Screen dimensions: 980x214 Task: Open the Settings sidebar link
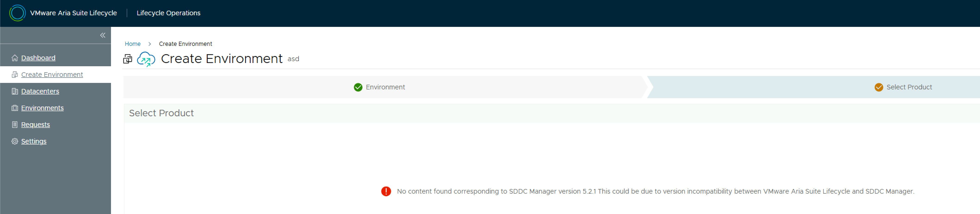click(34, 141)
